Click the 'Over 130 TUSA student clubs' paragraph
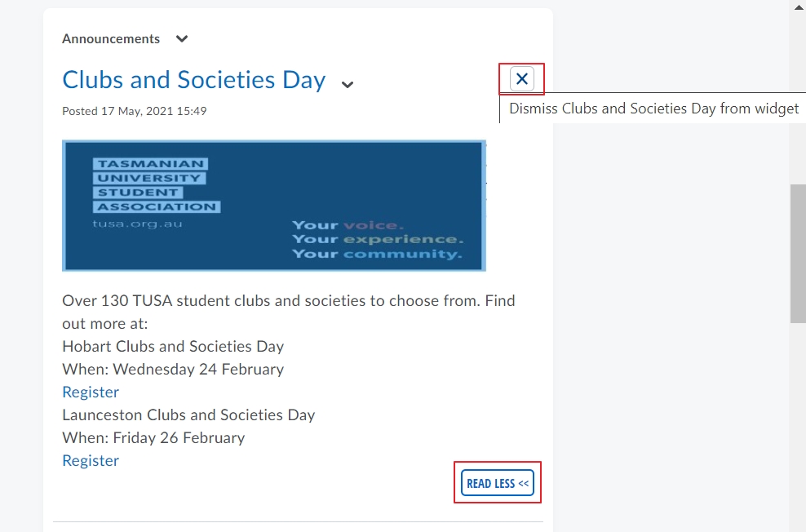This screenshot has height=532, width=806. 288,312
